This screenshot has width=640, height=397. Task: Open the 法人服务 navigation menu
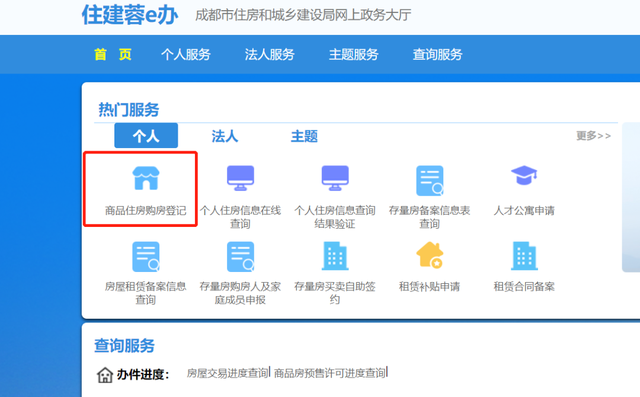(269, 54)
